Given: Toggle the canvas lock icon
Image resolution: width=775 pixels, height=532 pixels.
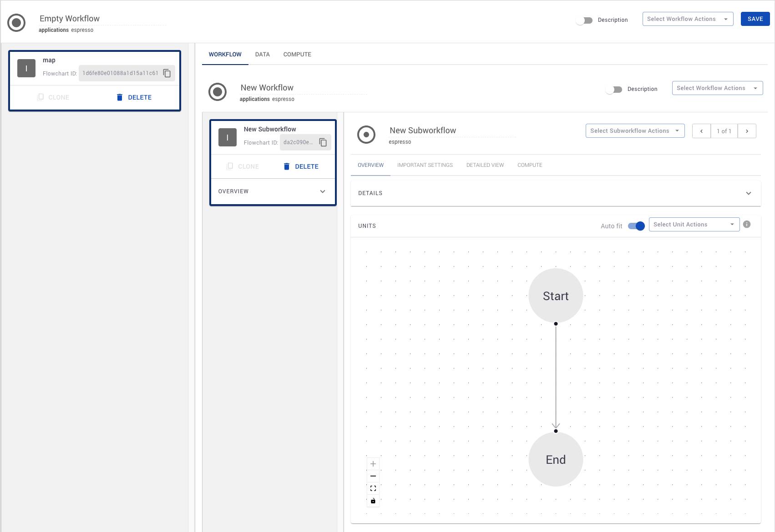Looking at the screenshot, I should pyautogui.click(x=373, y=501).
